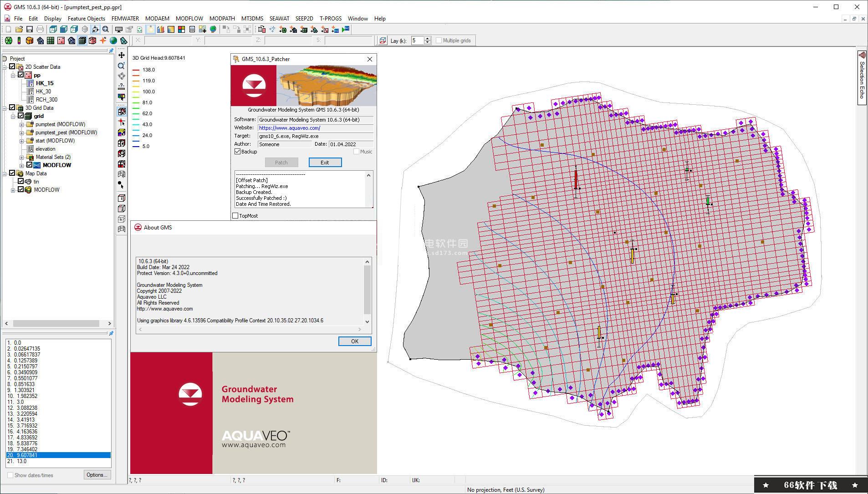The image size is (868, 494).
Task: Switch to the GIS module globe icon
Action: pos(113,41)
